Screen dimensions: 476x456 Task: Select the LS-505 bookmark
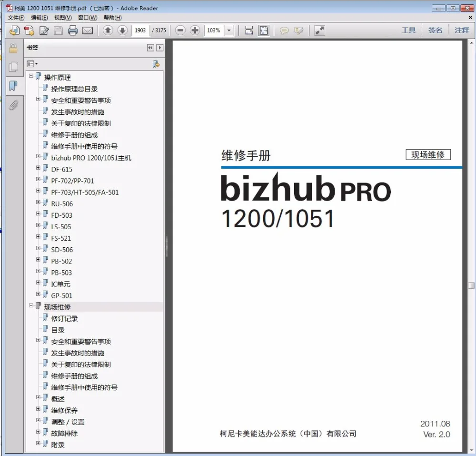[x=61, y=227]
